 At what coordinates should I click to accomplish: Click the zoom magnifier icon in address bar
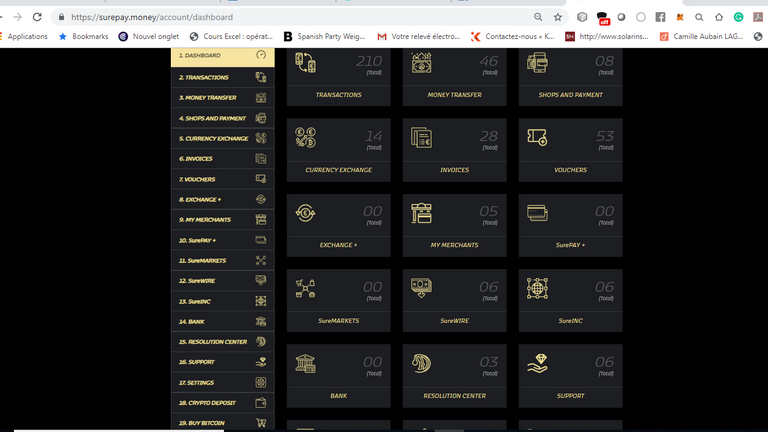(x=538, y=17)
